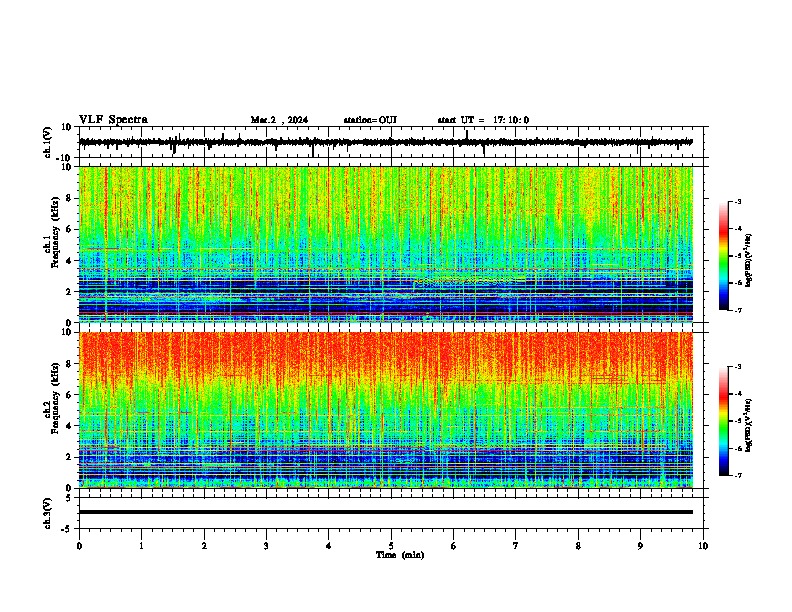Image resolution: width=792 pixels, height=612 pixels.
Task: Click time axis tick label "7"
Action: click(x=516, y=546)
